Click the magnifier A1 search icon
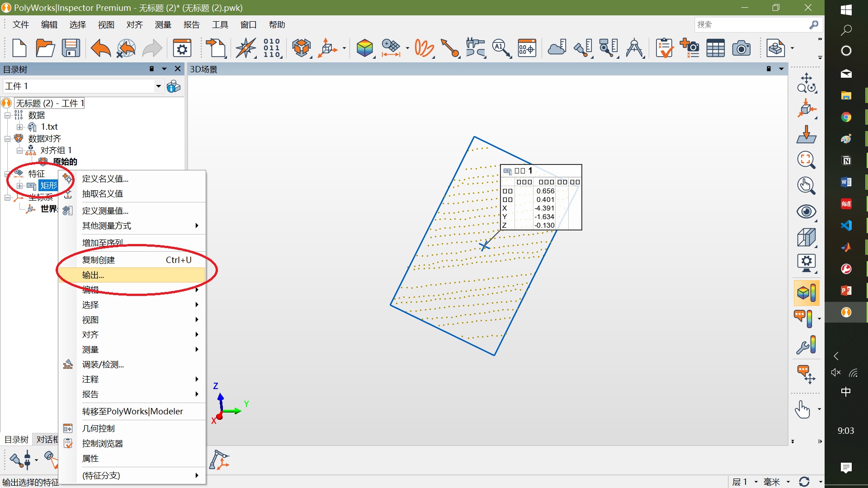The height and width of the screenshot is (488, 868). coord(501,48)
